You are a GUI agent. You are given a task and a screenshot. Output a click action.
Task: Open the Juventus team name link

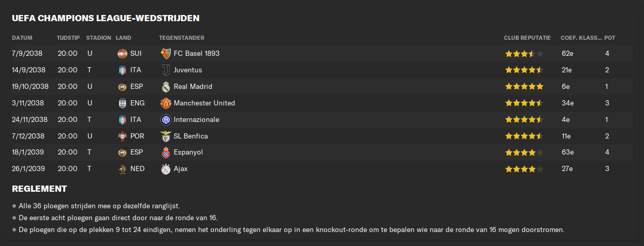point(188,70)
